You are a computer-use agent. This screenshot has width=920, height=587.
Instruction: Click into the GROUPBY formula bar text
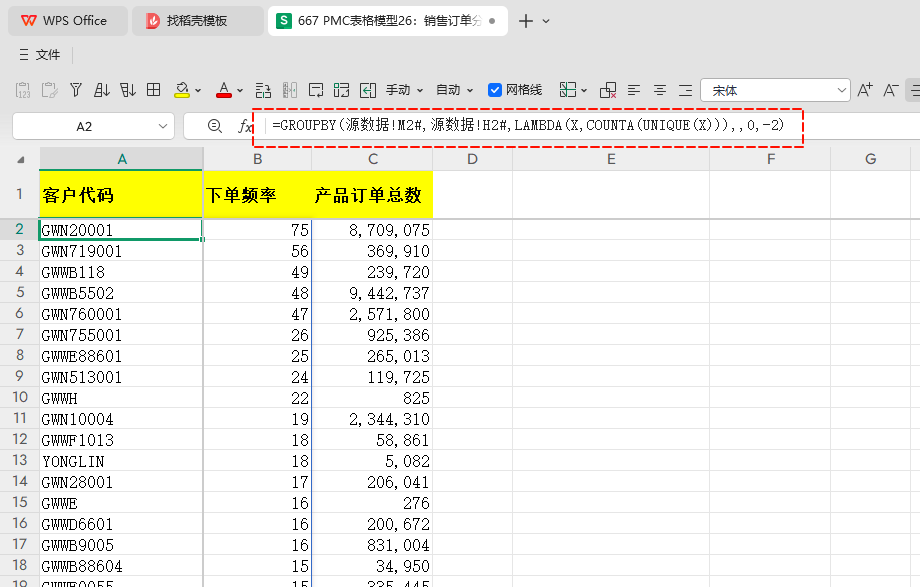pyautogui.click(x=528, y=125)
